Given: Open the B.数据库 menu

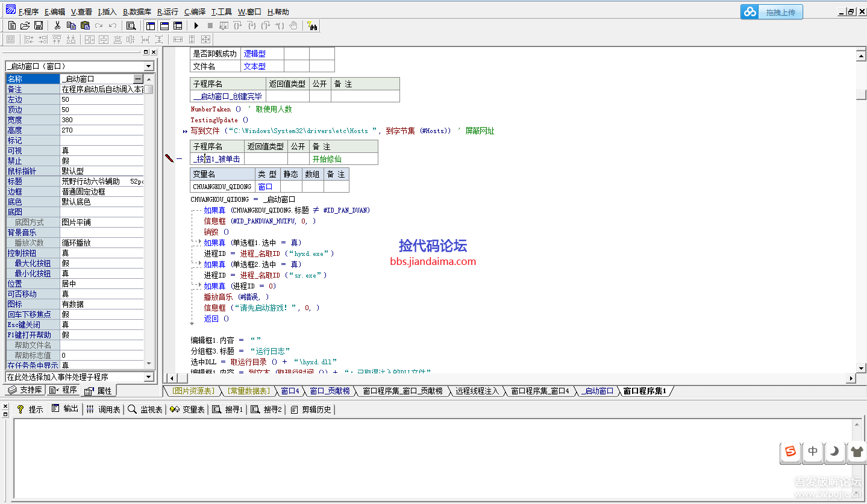Looking at the screenshot, I should tap(137, 12).
